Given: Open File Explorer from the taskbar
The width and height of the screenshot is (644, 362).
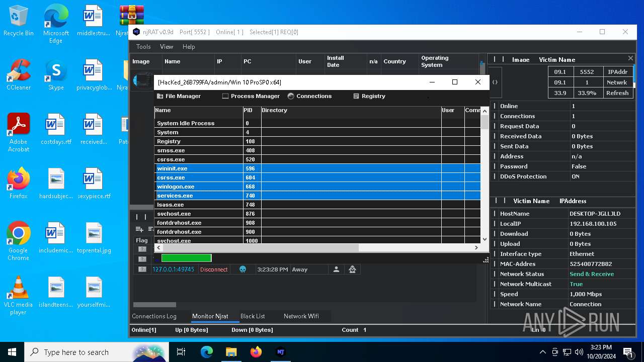Looking at the screenshot, I should 231,352.
